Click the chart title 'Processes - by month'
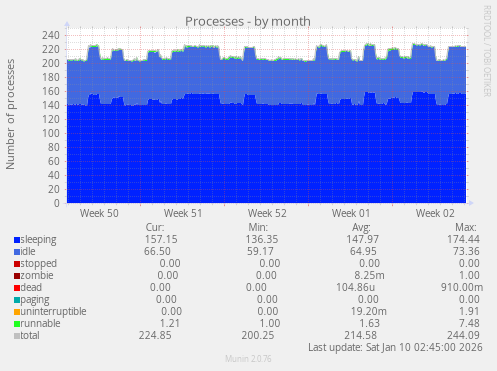The width and height of the screenshot is (497, 371). point(248,21)
